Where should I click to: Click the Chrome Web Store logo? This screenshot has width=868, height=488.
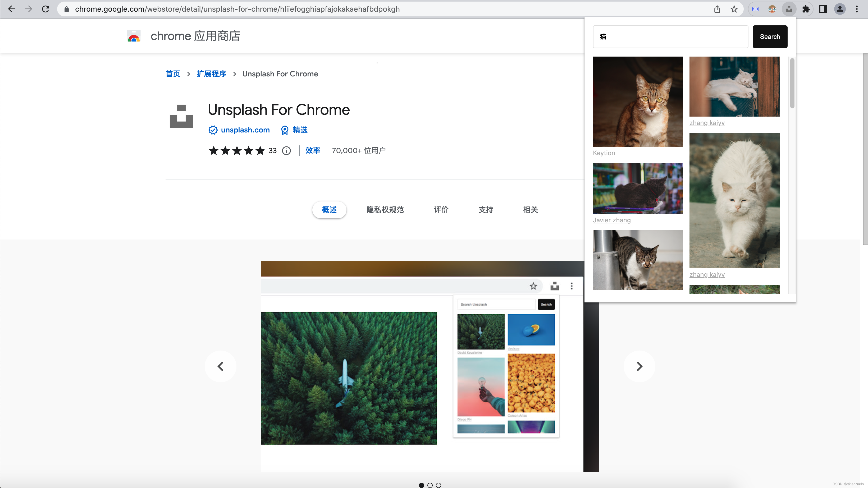pos(134,36)
